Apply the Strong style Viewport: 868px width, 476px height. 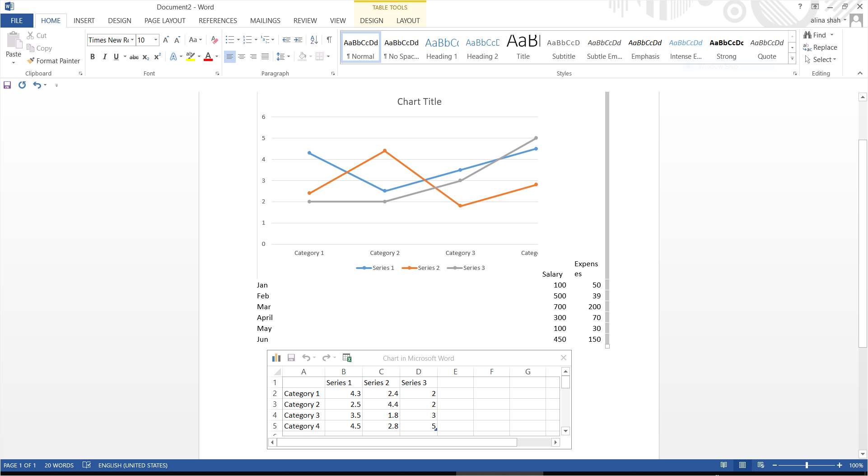(726, 48)
